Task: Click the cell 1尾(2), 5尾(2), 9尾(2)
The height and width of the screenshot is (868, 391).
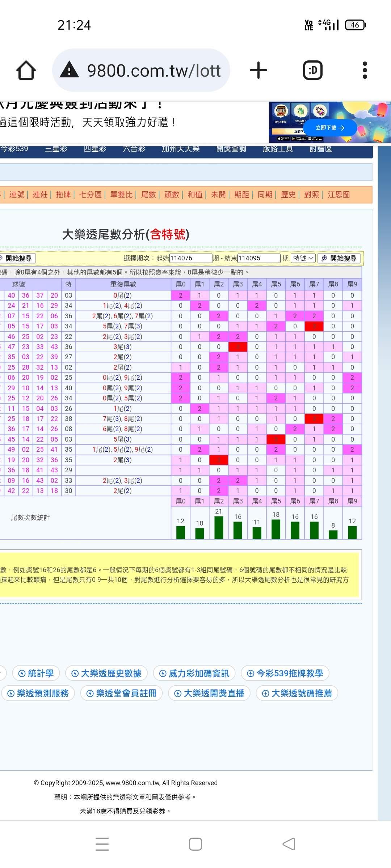Action: [x=123, y=450]
